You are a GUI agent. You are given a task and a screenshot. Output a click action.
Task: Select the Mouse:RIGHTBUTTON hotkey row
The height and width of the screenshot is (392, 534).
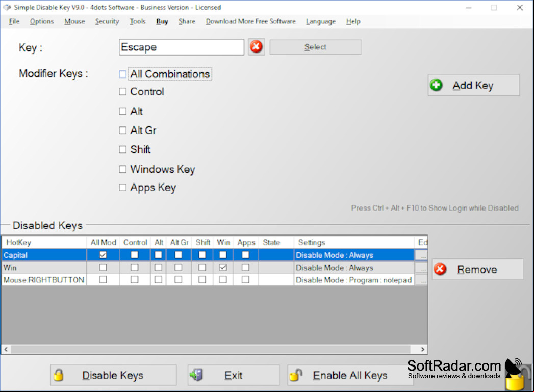click(x=215, y=280)
